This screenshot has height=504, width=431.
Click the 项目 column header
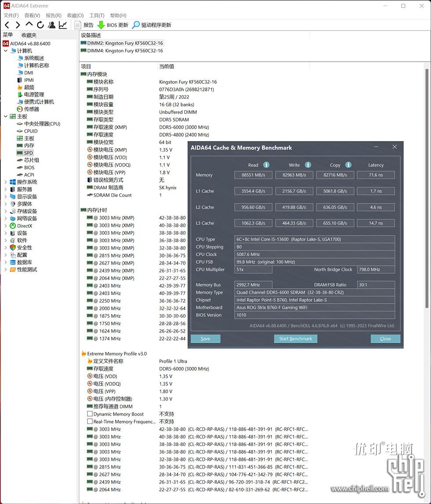coord(86,66)
